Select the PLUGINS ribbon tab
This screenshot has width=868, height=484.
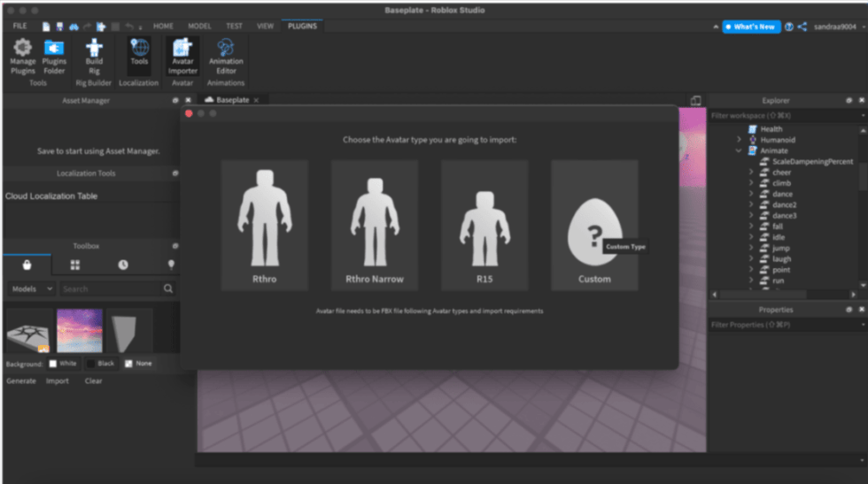(x=302, y=26)
